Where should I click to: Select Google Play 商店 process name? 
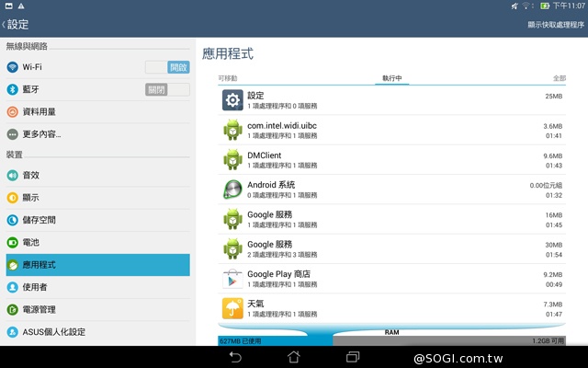click(x=278, y=274)
